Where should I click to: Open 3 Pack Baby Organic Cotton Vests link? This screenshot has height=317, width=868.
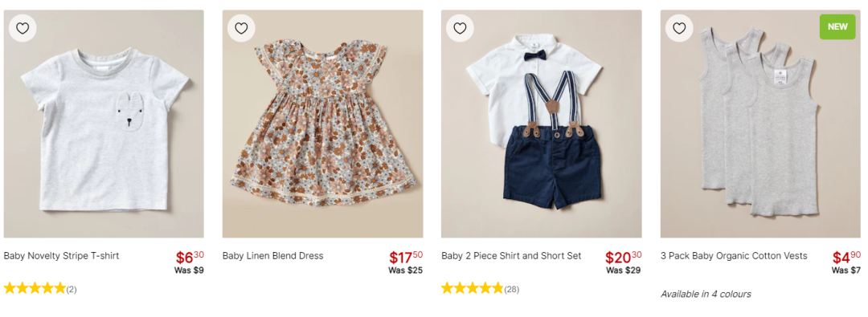[734, 255]
